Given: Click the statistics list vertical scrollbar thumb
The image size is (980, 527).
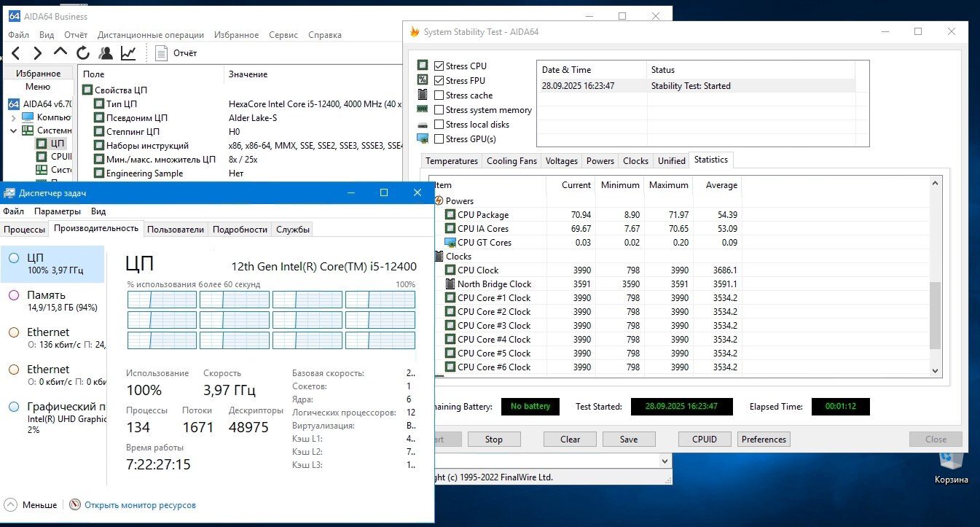Looking at the screenshot, I should click(x=936, y=316).
